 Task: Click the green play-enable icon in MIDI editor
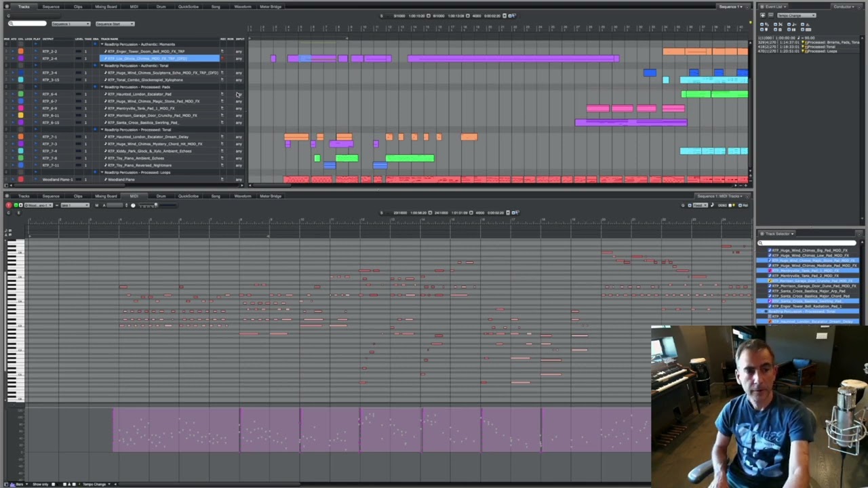[x=16, y=205]
